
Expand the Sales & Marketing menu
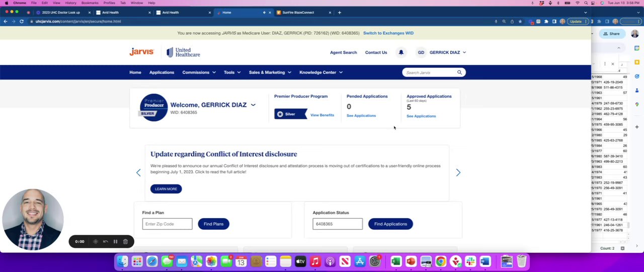[x=270, y=73]
